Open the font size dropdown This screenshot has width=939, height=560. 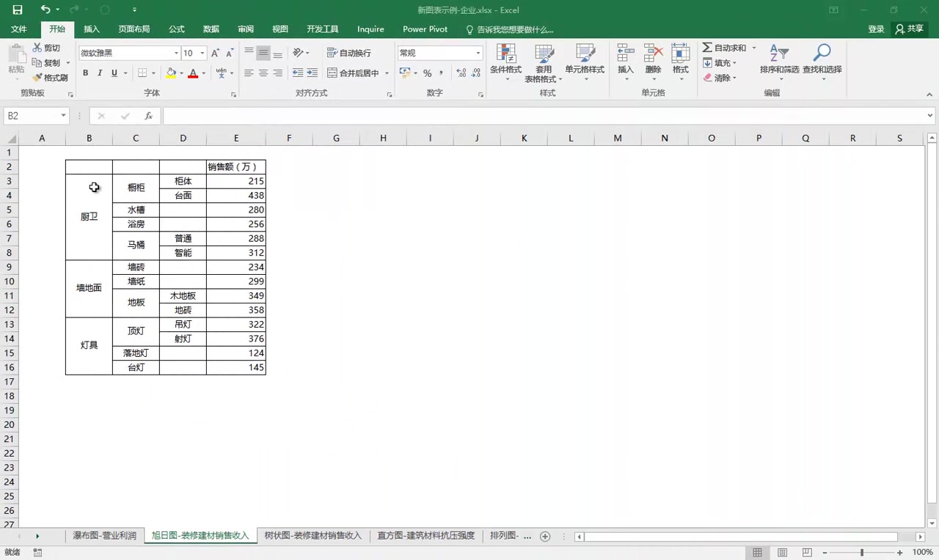pos(202,54)
